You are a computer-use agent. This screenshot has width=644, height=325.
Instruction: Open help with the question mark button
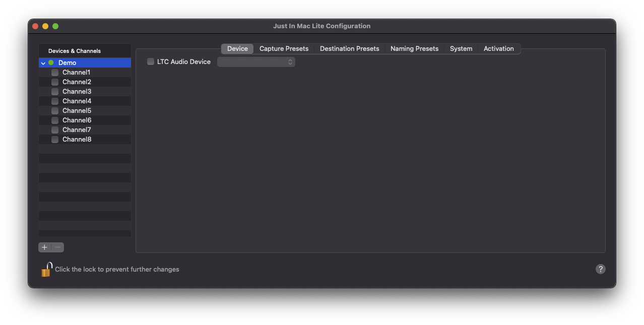click(x=600, y=269)
